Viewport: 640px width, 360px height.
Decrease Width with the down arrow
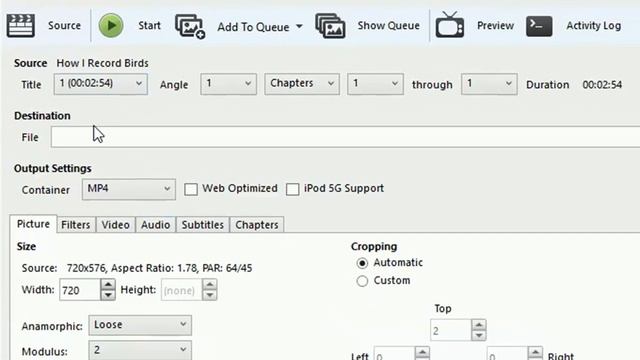point(108,295)
